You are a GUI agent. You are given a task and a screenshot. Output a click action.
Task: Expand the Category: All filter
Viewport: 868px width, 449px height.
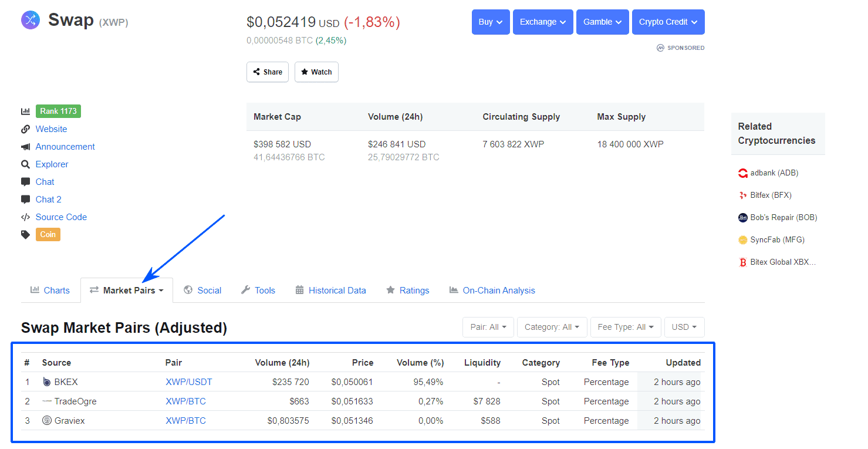pyautogui.click(x=552, y=327)
